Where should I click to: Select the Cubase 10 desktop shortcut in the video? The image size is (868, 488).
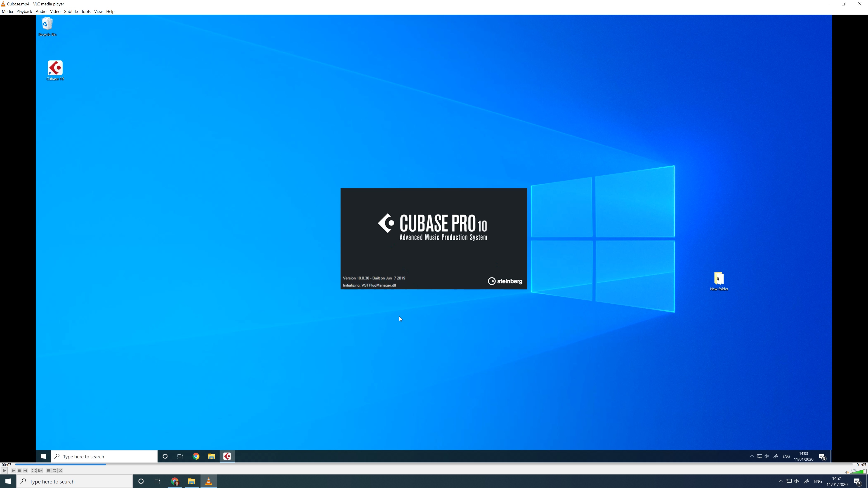55,70
